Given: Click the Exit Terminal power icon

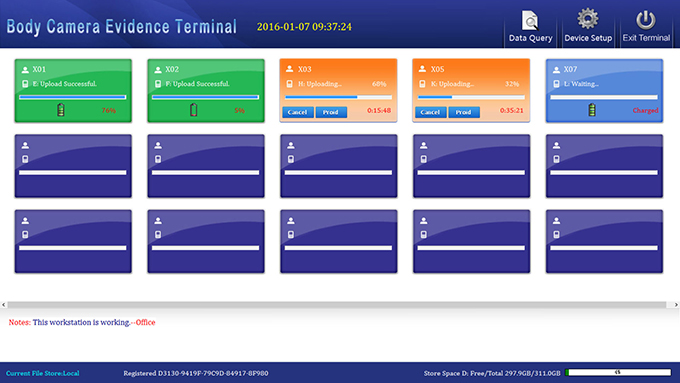Looking at the screenshot, I should [x=646, y=20].
